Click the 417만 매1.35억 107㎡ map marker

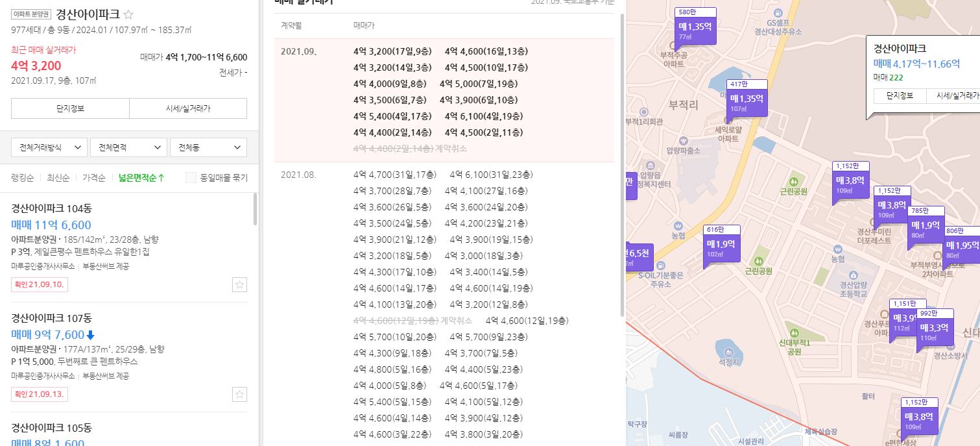747,98
